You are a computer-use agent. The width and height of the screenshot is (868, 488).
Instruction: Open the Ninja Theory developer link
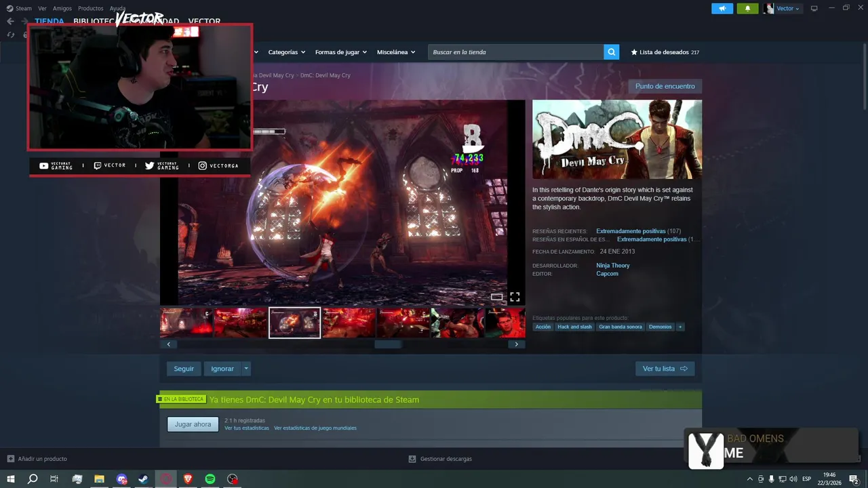[x=613, y=266]
